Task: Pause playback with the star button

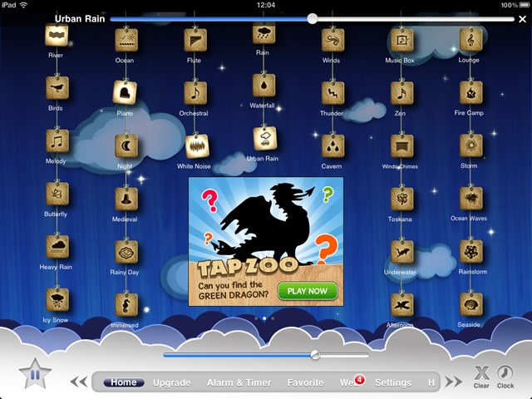Action: 35,374
